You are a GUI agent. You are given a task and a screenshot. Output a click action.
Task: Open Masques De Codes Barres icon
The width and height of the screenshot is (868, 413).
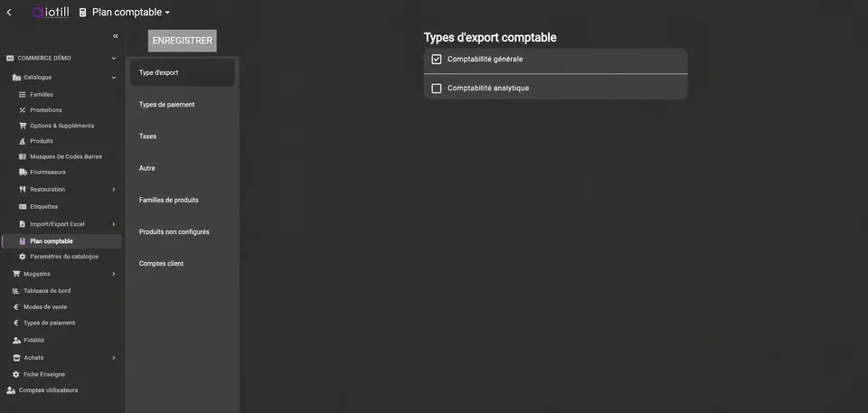(23, 156)
